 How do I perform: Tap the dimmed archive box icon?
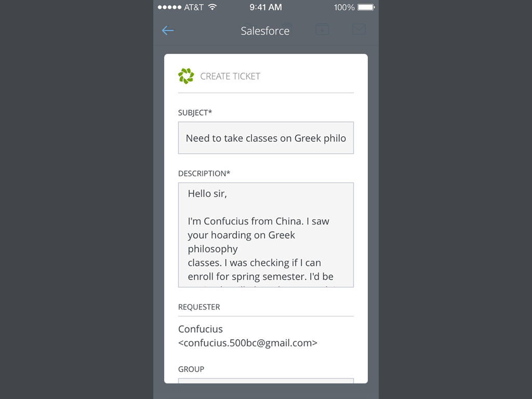point(322,30)
